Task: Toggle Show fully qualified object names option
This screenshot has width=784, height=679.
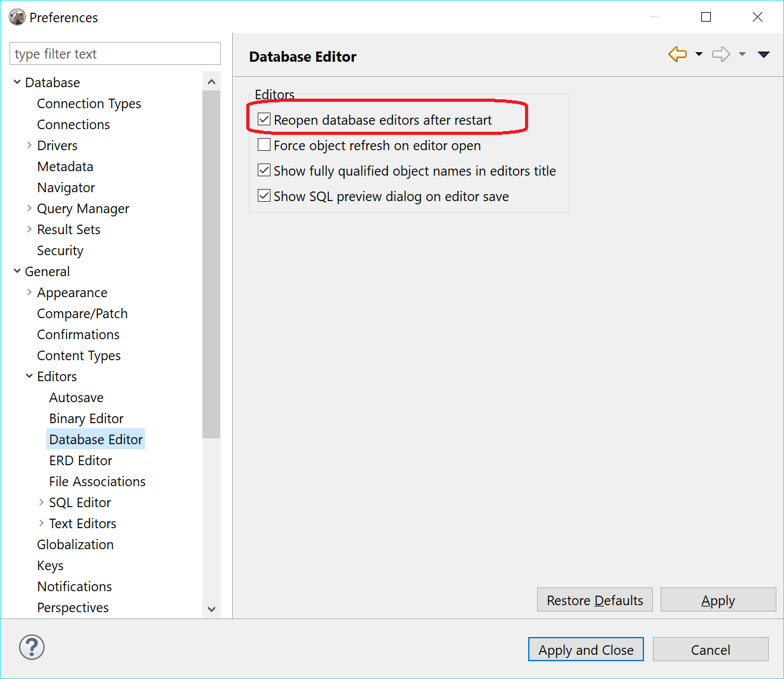Action: pos(264,170)
